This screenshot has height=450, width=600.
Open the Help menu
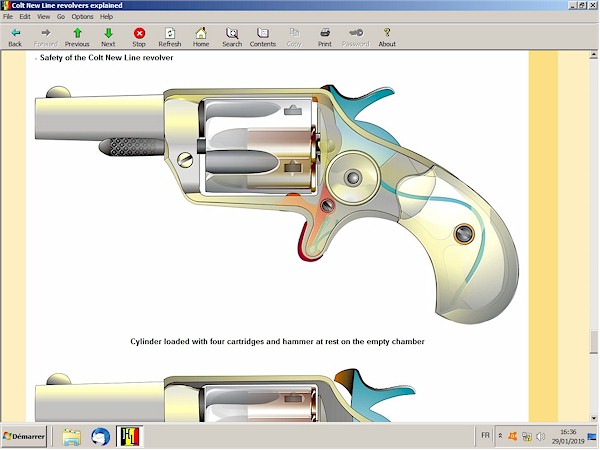(x=106, y=16)
